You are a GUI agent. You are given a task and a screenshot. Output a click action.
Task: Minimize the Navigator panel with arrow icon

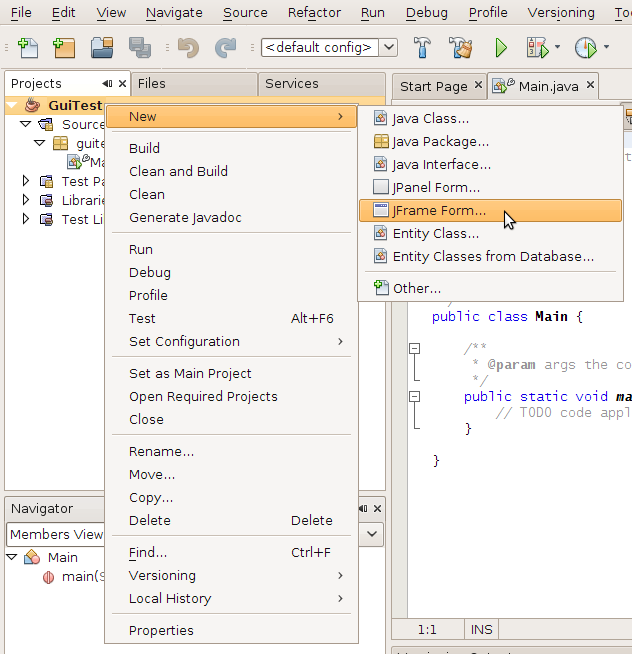363,508
